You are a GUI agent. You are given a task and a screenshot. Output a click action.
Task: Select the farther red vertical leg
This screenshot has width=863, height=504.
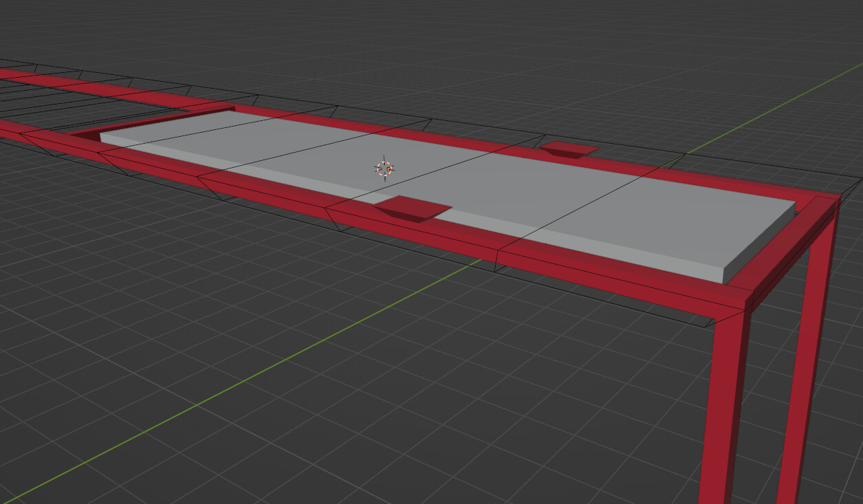[x=809, y=358]
